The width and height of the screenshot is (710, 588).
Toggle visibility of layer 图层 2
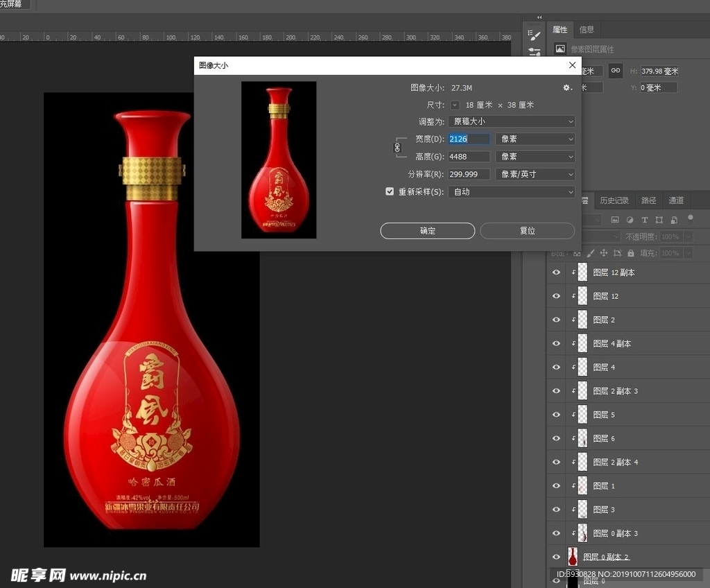click(x=557, y=320)
